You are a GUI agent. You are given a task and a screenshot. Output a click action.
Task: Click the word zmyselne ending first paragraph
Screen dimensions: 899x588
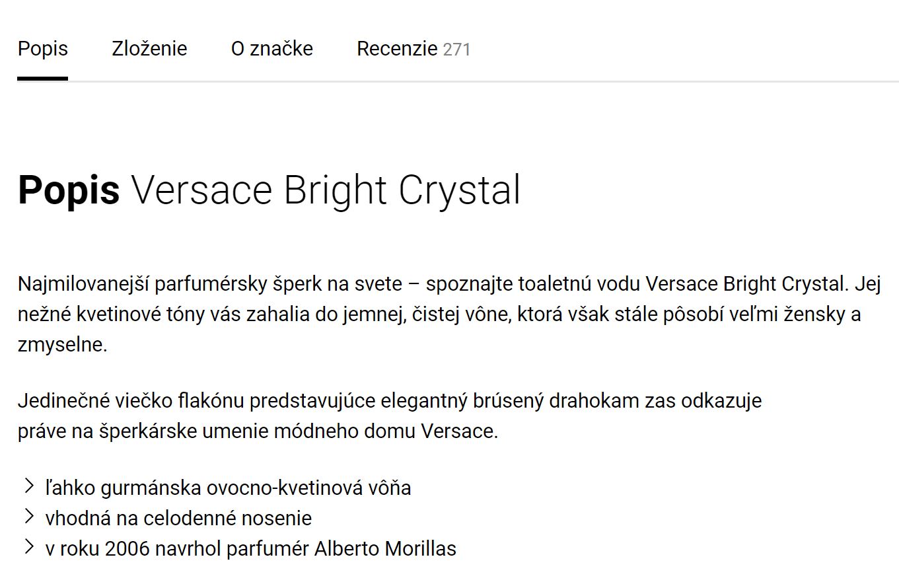[62, 345]
